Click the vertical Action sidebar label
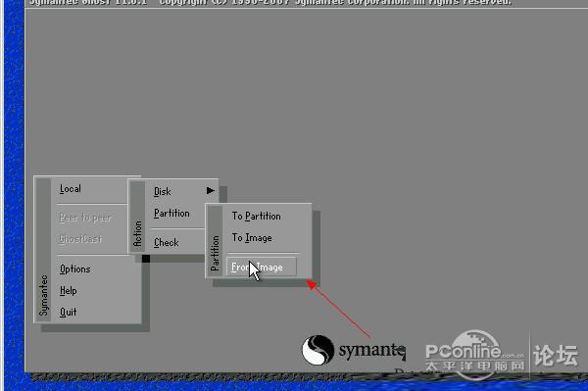Viewport: 588px width, 391px height. (x=137, y=233)
